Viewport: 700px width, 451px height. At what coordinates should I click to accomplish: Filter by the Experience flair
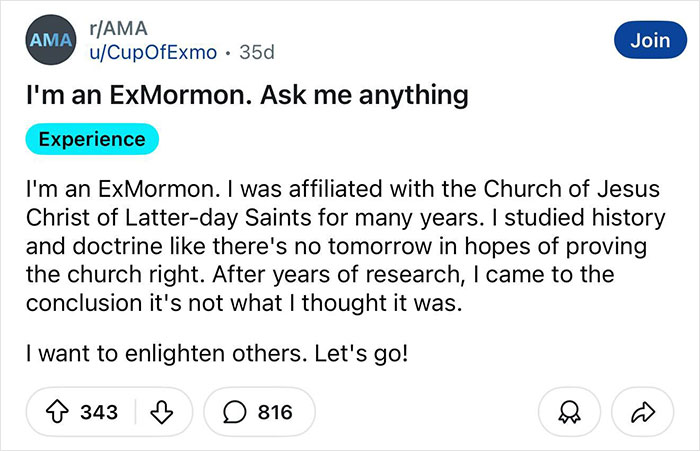click(92, 139)
